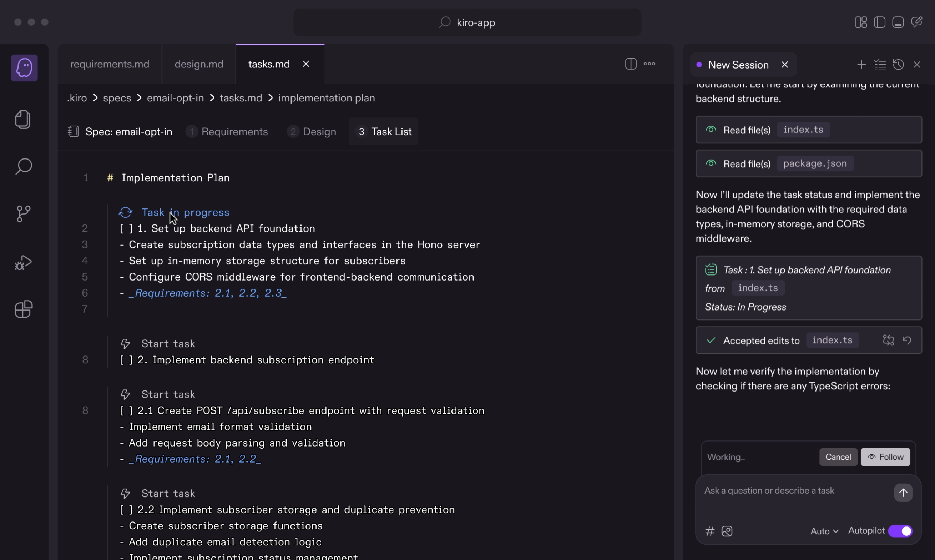Click the view changes icon beside index.ts edits
The image size is (935, 560).
(889, 340)
